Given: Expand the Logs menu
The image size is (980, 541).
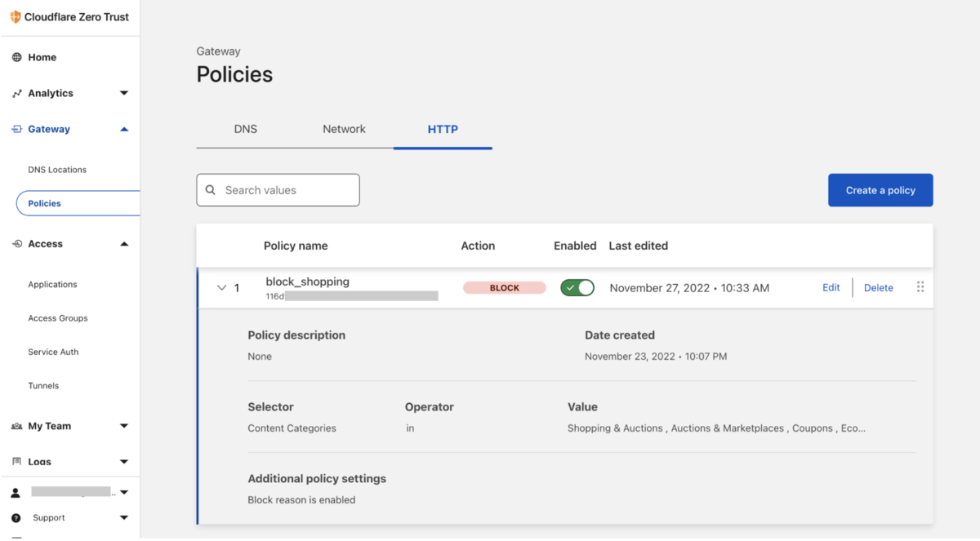Looking at the screenshot, I should tap(124, 461).
